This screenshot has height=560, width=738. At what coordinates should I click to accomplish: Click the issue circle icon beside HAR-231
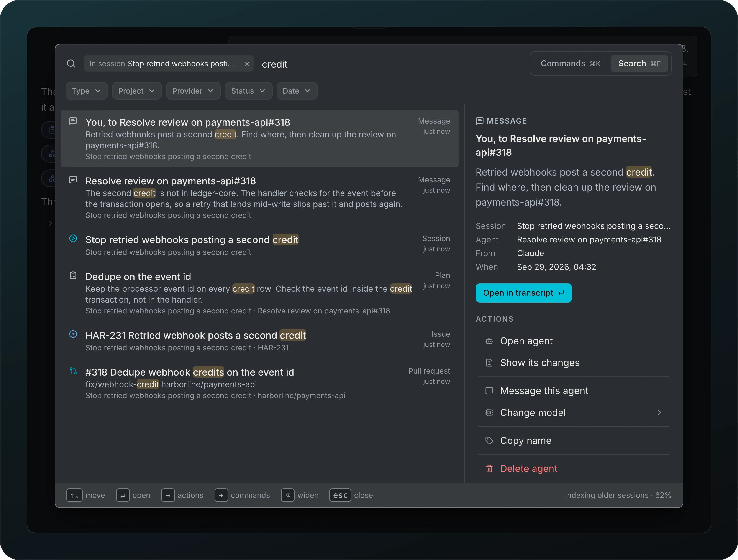pyautogui.click(x=73, y=334)
